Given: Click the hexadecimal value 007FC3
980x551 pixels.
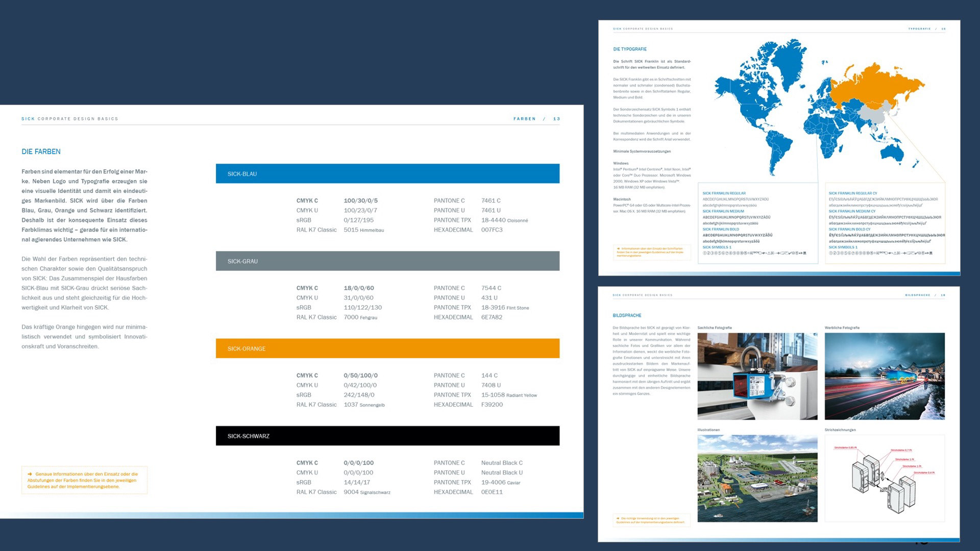Looking at the screenshot, I should tap(492, 230).
